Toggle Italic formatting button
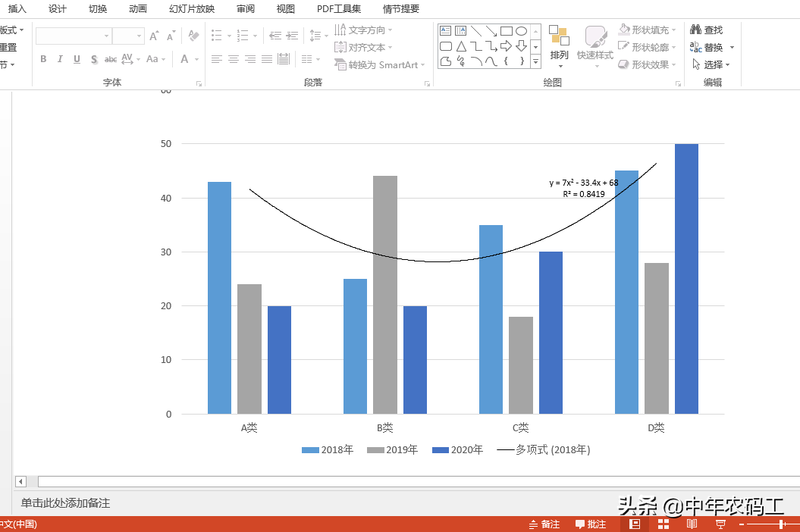The image size is (800, 532). [60, 59]
